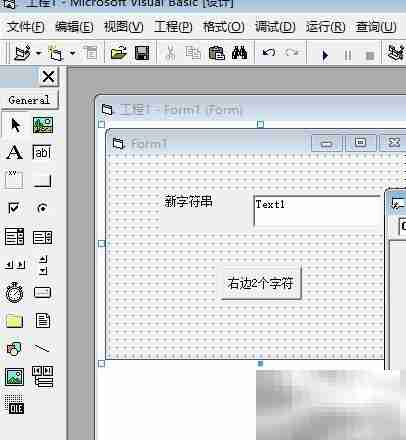
Task: Open the 格式(O) menu
Action: coord(223,27)
